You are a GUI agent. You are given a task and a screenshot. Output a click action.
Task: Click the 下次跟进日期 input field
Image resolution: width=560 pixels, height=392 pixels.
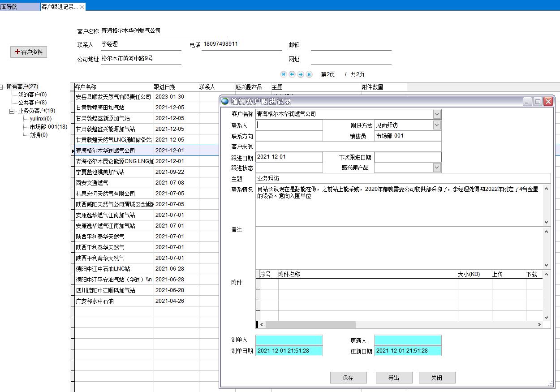407,157
